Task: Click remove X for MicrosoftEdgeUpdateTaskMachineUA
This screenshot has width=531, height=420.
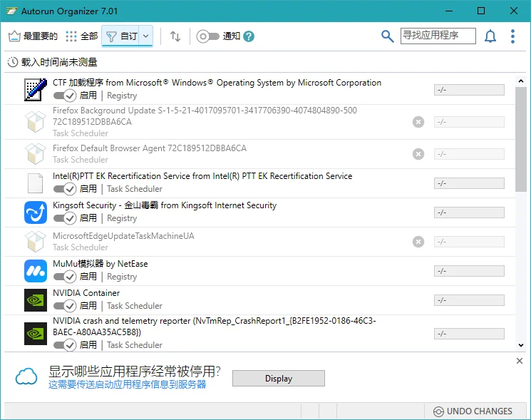Action: [x=418, y=242]
